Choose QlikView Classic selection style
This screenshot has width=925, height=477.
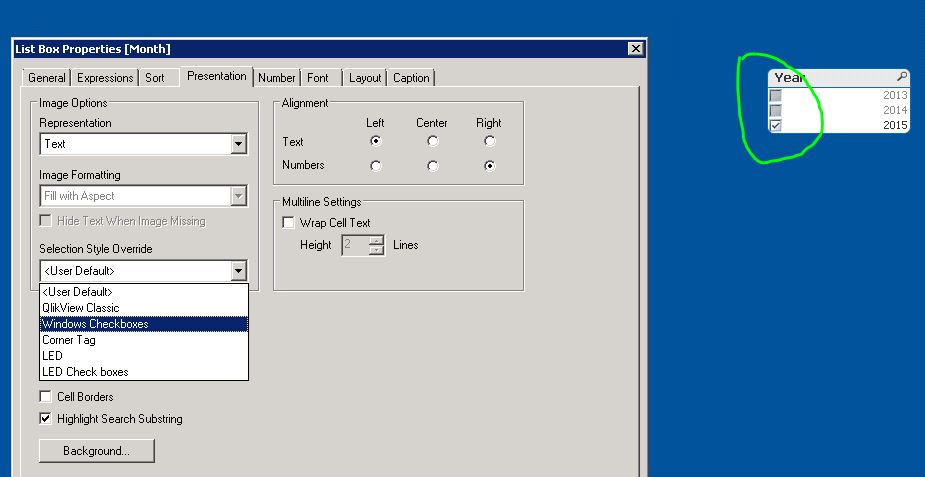(144, 308)
